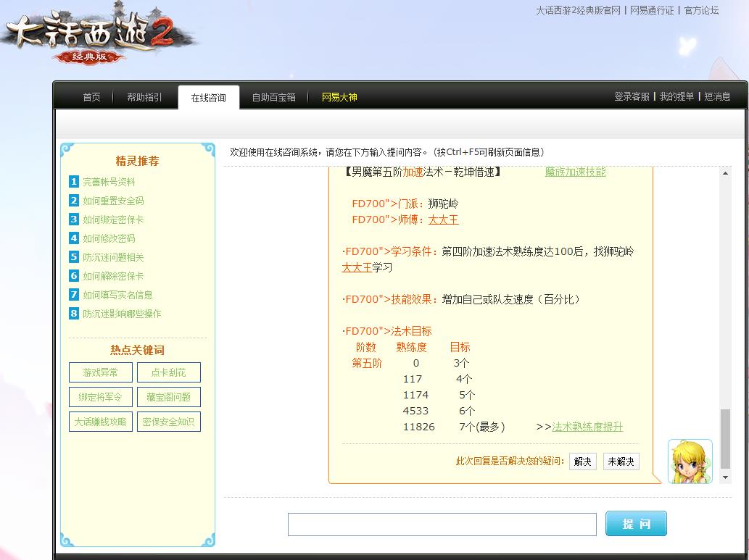This screenshot has width=749, height=560.
Task: Click the 未解决 feedback button
Action: tap(621, 461)
